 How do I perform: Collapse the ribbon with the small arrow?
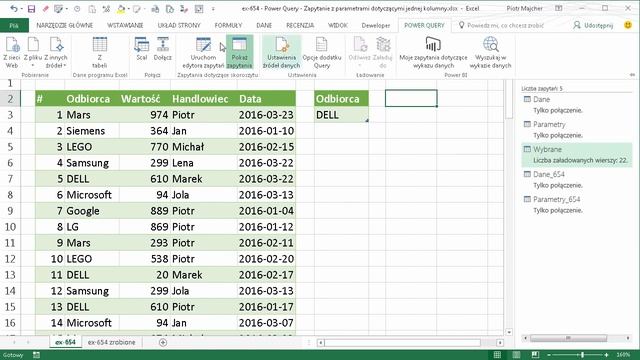click(632, 75)
